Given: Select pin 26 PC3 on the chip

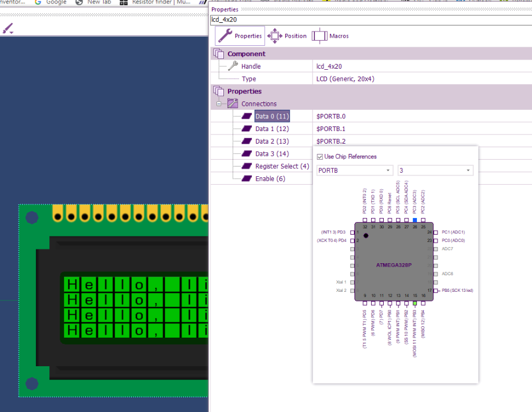Looking at the screenshot, I should click(x=415, y=220).
